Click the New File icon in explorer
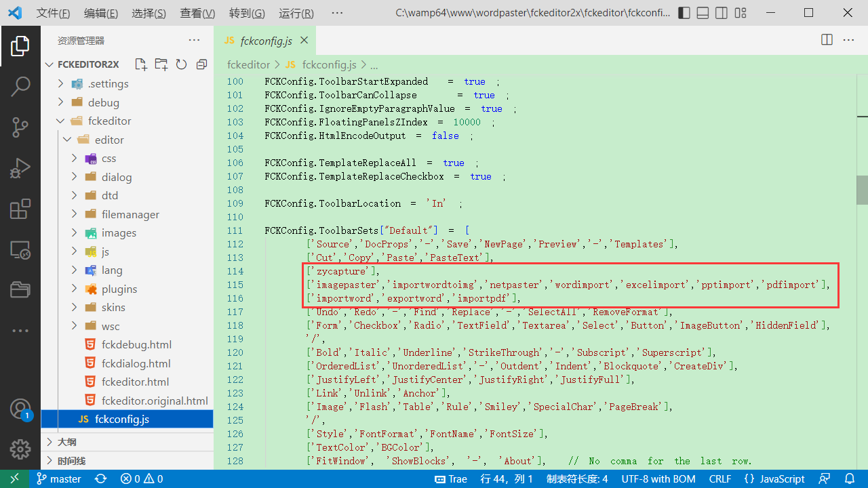Image resolution: width=868 pixels, height=488 pixels. 140,64
